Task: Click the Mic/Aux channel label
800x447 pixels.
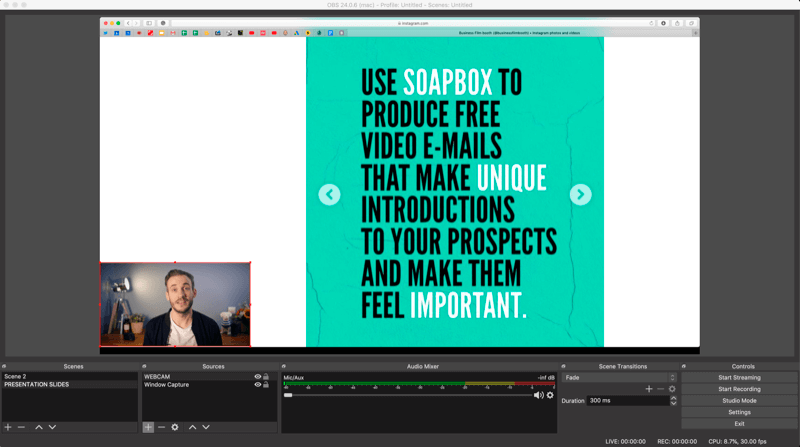Action: [x=293, y=378]
